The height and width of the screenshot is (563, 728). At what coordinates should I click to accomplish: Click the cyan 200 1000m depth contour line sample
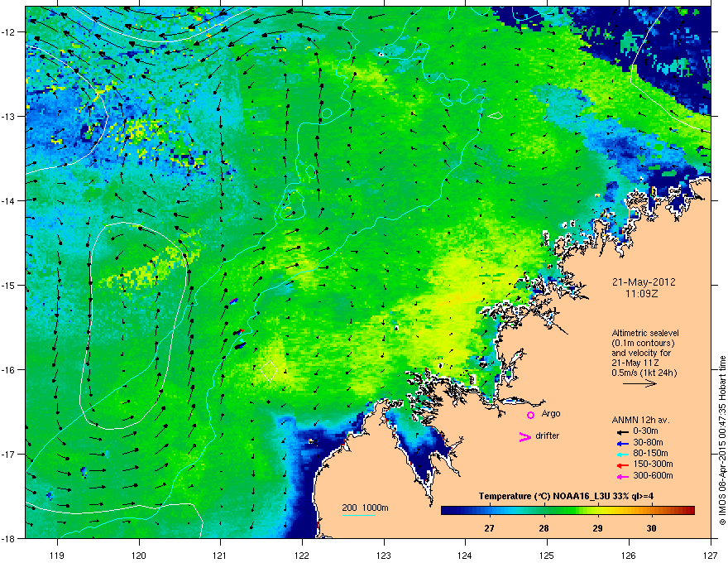click(359, 515)
